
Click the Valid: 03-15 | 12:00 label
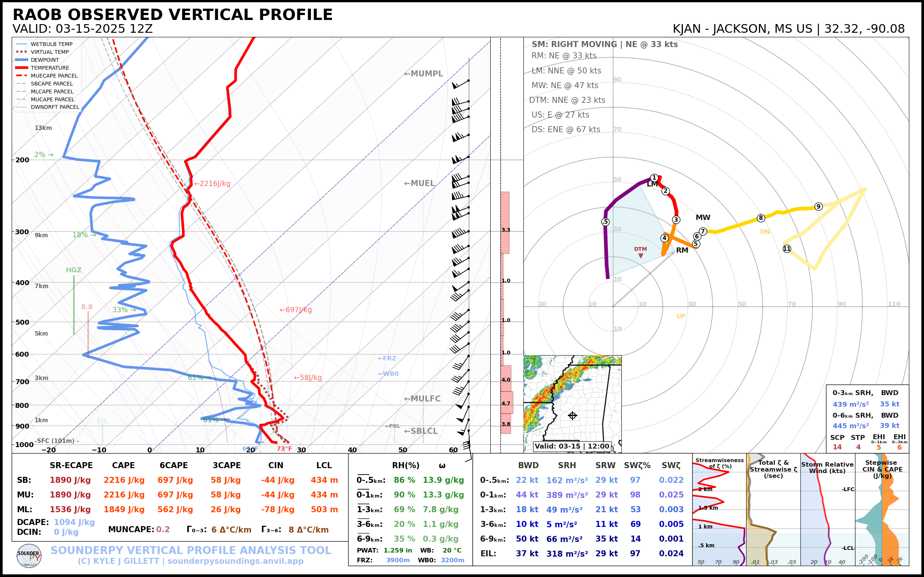coord(572,446)
